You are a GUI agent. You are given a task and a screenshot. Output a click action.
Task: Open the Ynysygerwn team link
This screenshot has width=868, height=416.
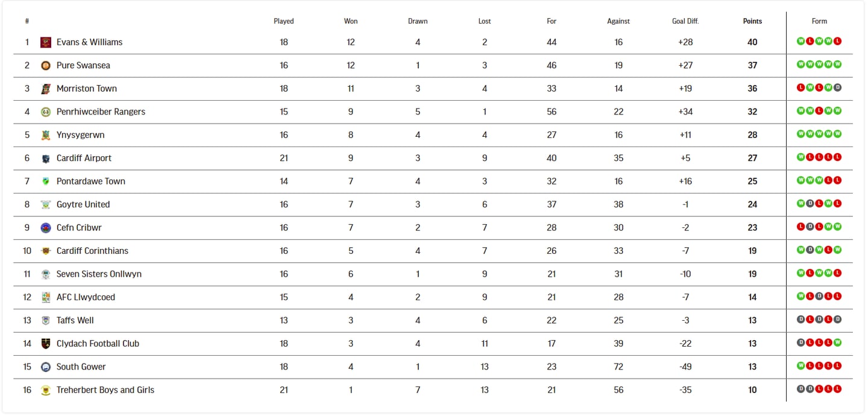point(80,135)
